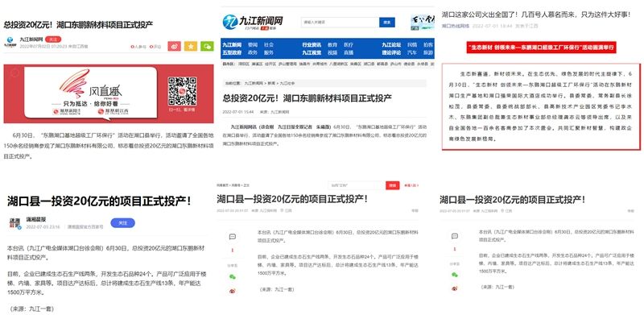
Task: Open the 九江新闻网 author avatar by the red 关注 button
Action: [10, 42]
